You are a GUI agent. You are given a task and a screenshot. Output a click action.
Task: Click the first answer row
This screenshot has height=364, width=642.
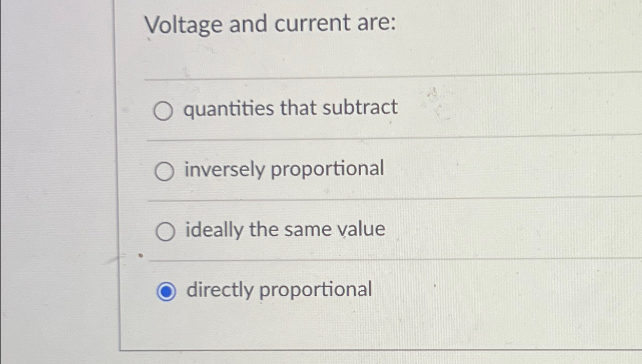point(359,109)
